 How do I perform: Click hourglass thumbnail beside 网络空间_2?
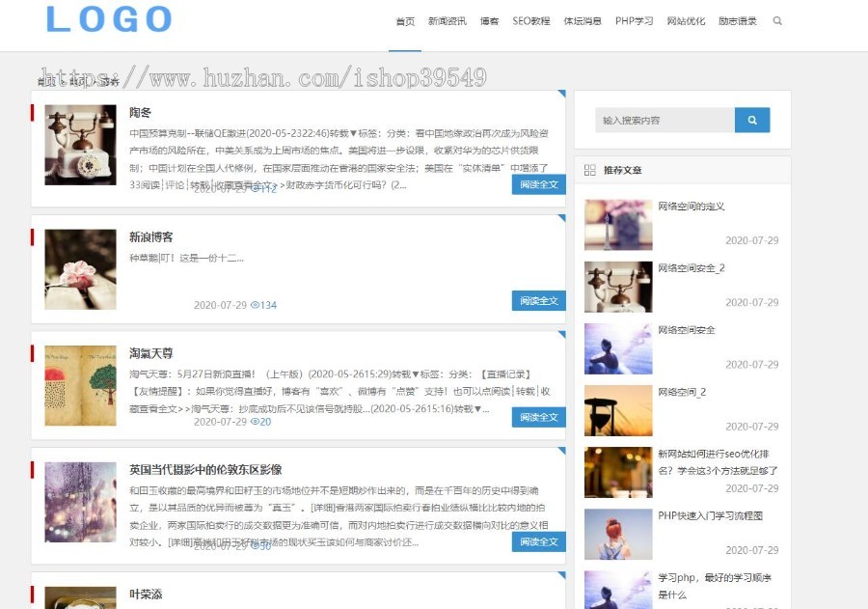[x=618, y=410]
